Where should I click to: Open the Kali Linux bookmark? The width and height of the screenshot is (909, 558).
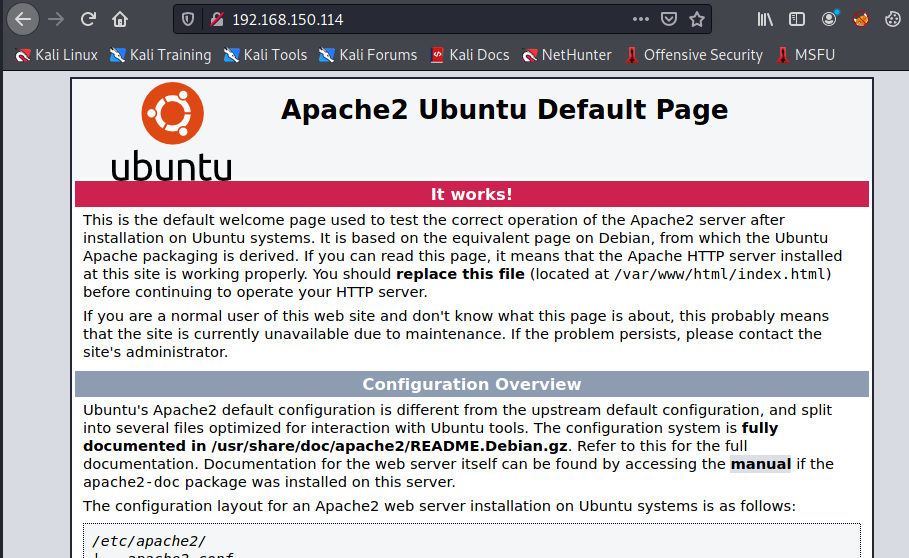point(57,55)
